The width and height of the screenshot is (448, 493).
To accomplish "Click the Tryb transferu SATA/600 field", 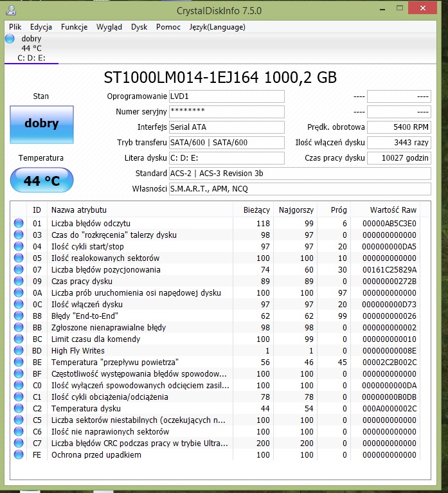I will [227, 143].
